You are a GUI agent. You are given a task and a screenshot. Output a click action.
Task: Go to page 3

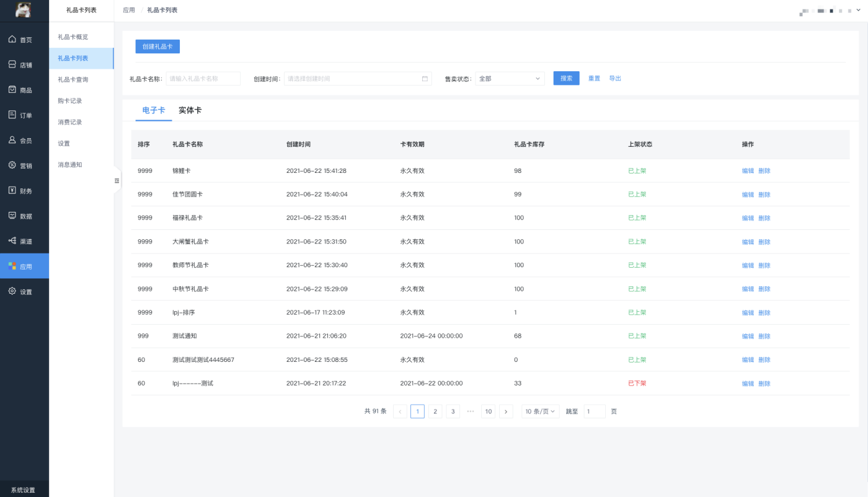[453, 411]
